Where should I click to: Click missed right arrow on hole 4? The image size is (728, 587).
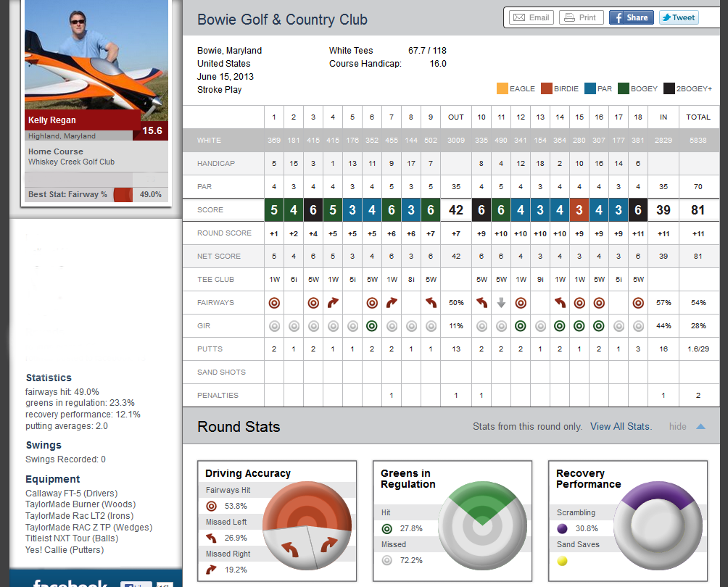click(333, 303)
